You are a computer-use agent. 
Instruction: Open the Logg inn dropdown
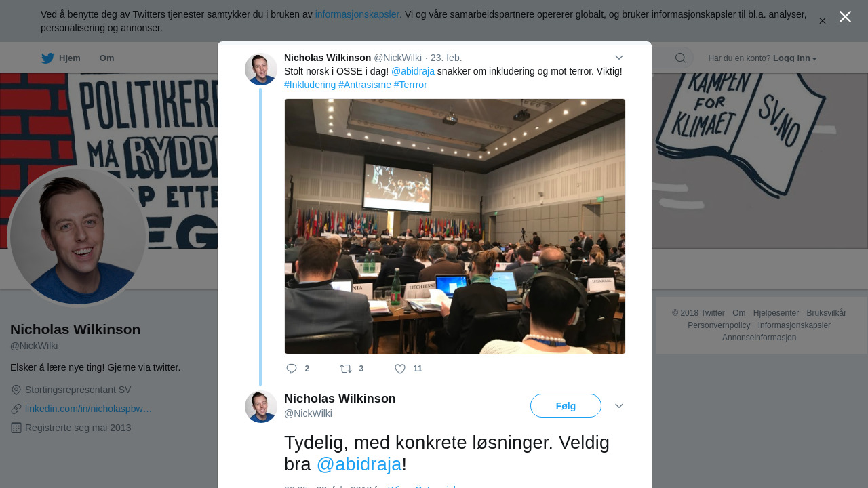[x=795, y=58]
